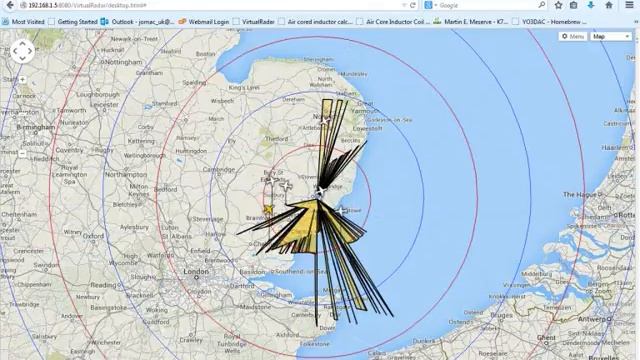The image size is (640, 360).
Task: Select the aircraft marker near Woodbridge
Action: click(321, 191)
